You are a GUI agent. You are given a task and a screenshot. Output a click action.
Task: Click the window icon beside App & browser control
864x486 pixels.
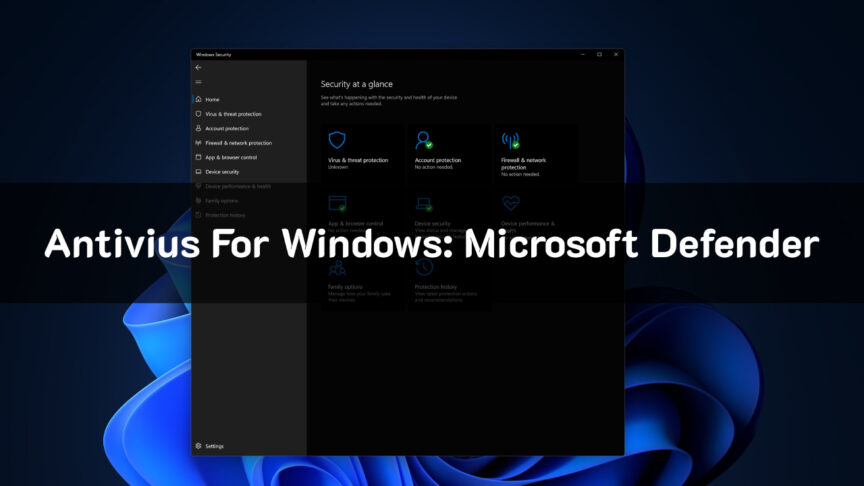198,157
